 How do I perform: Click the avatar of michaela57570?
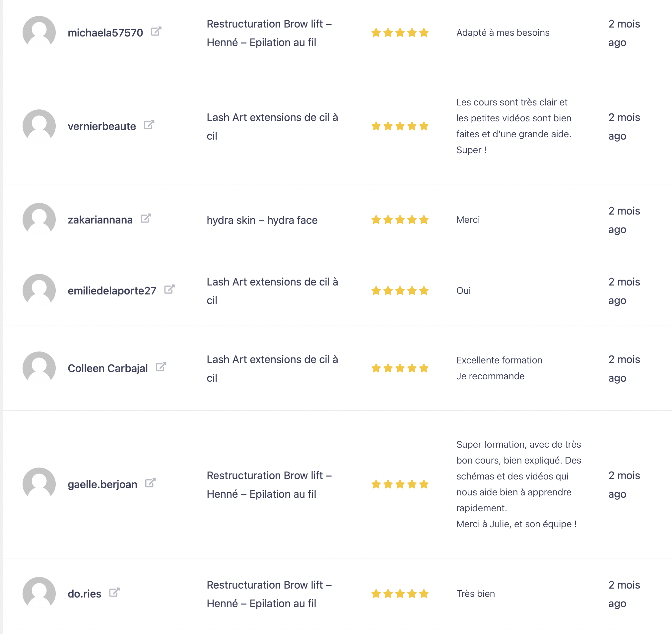pyautogui.click(x=39, y=32)
